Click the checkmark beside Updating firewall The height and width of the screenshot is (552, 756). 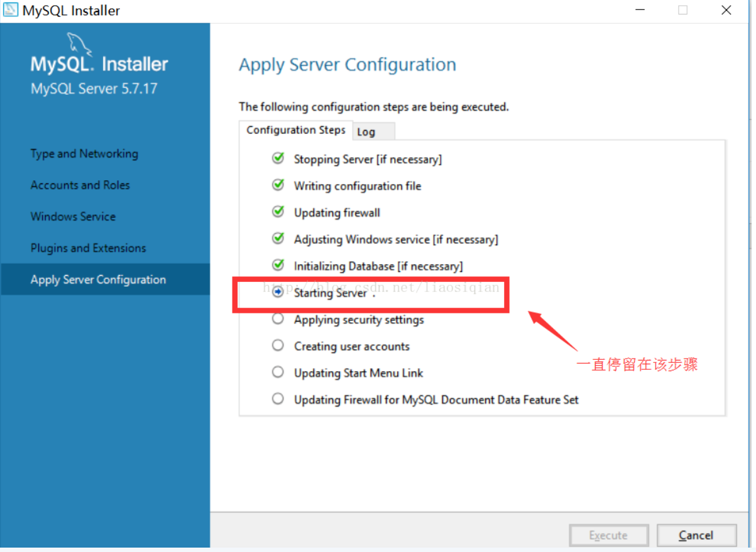[x=278, y=212]
